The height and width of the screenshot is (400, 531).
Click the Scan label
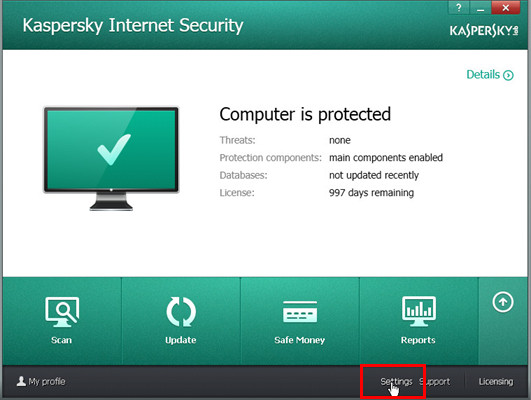coord(61,340)
